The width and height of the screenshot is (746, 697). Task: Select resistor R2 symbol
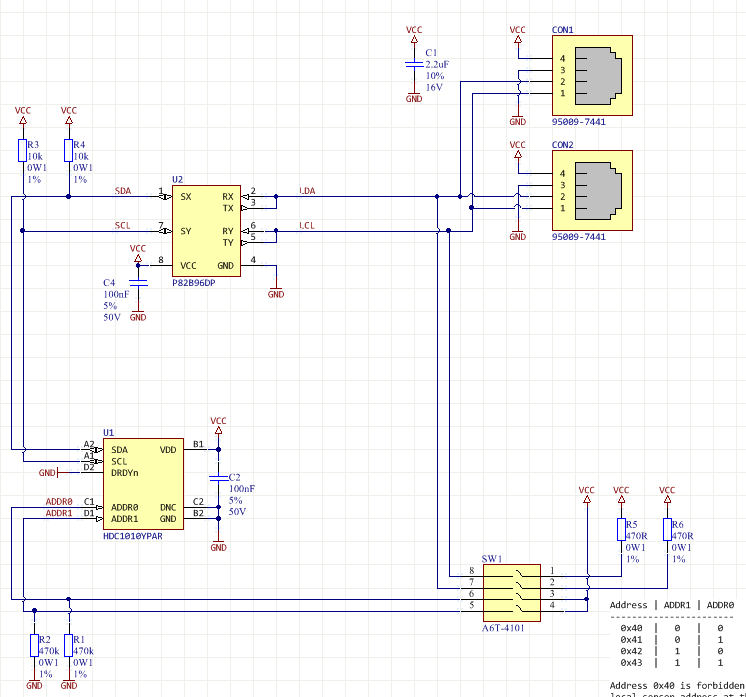coord(34,645)
